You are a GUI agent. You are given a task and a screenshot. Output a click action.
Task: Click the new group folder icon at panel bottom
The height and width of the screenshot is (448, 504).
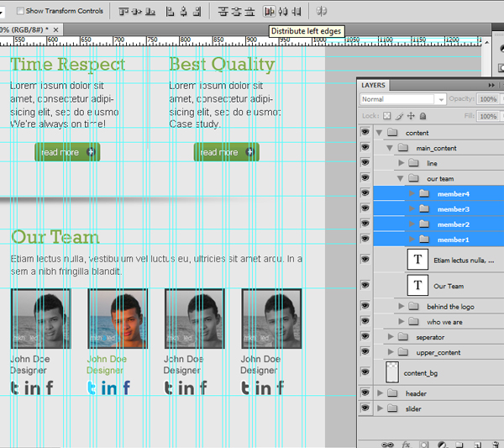tap(459, 445)
